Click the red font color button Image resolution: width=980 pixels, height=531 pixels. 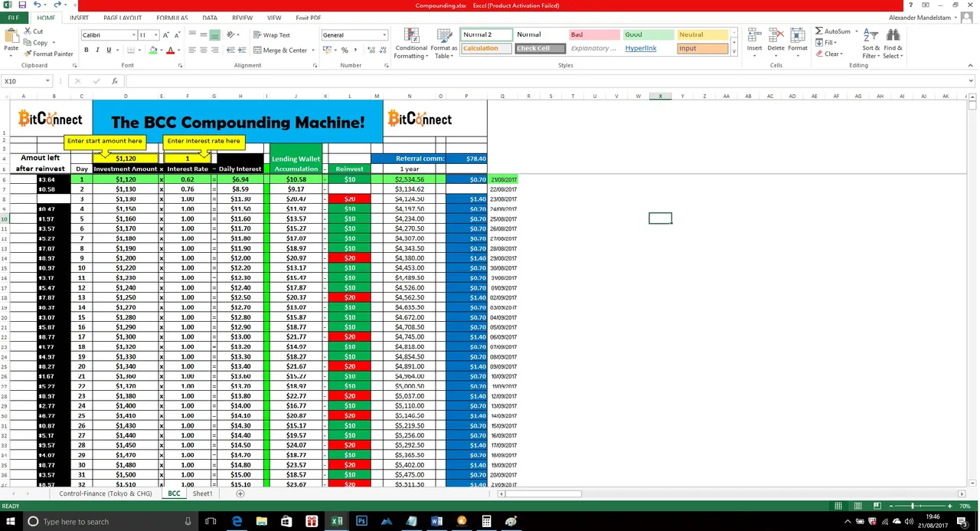(x=170, y=51)
